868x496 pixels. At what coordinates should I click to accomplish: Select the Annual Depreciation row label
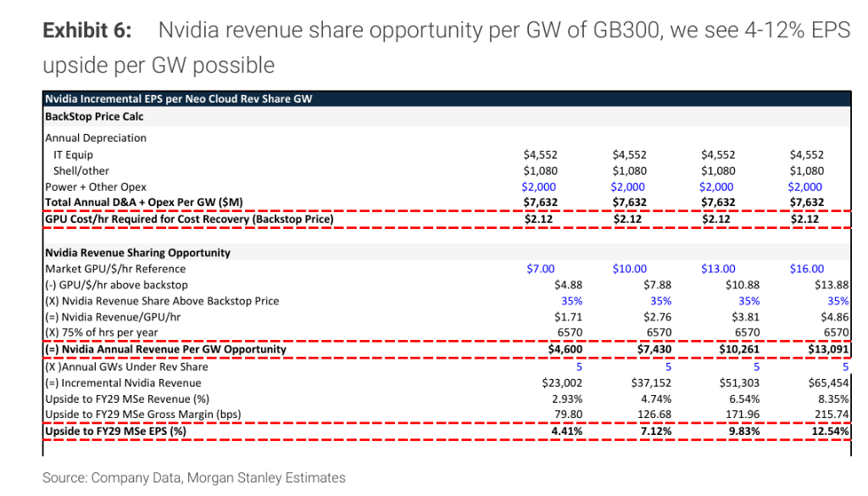click(x=96, y=138)
